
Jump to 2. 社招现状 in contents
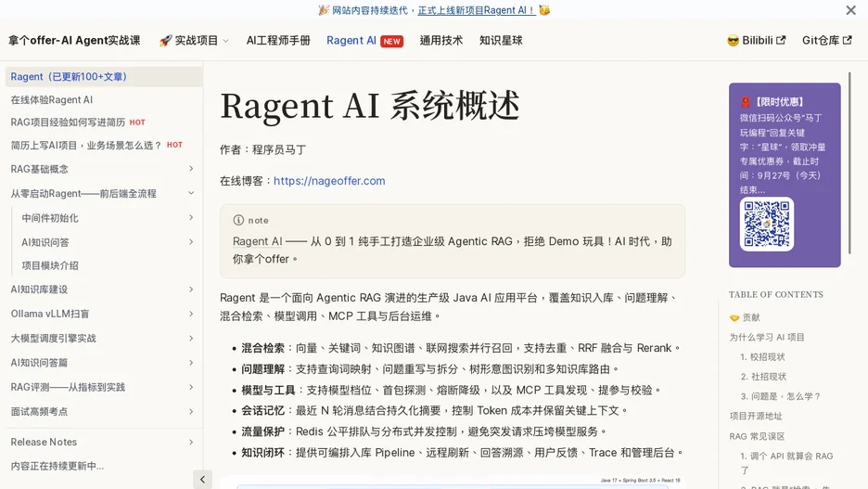[763, 377]
